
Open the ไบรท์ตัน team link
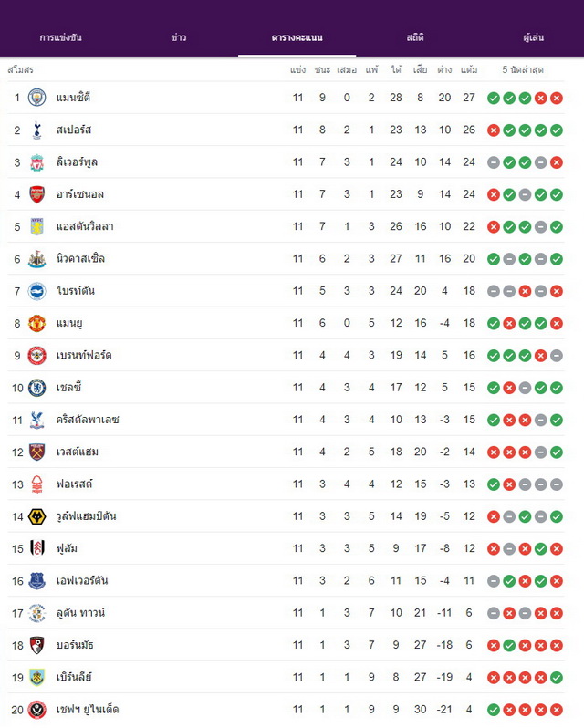(x=76, y=291)
